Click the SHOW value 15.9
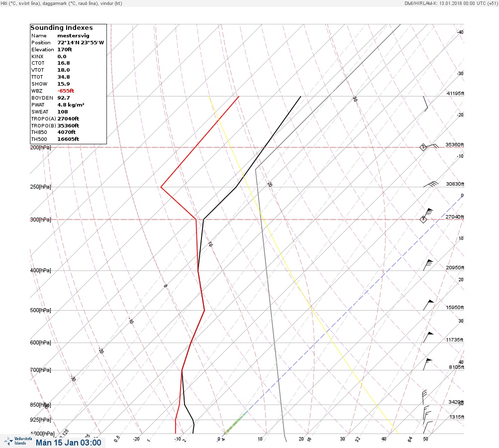This screenshot has width=499, height=448. click(x=63, y=84)
